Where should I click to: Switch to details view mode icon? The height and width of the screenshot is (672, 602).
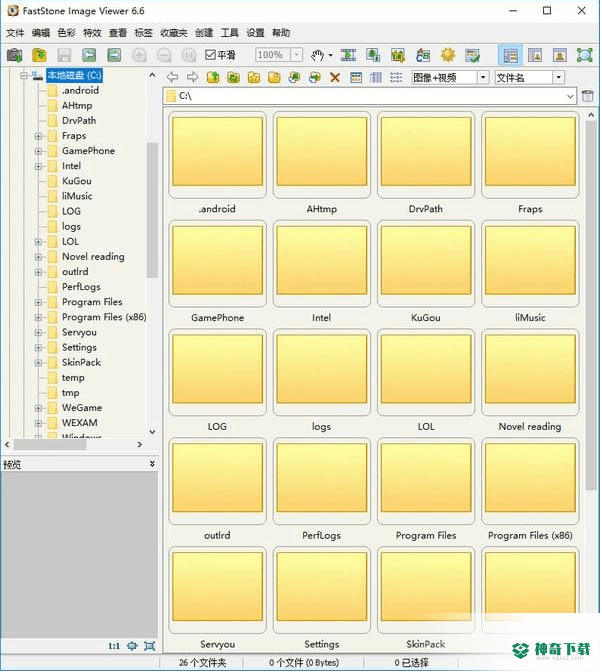pyautogui.click(x=376, y=77)
